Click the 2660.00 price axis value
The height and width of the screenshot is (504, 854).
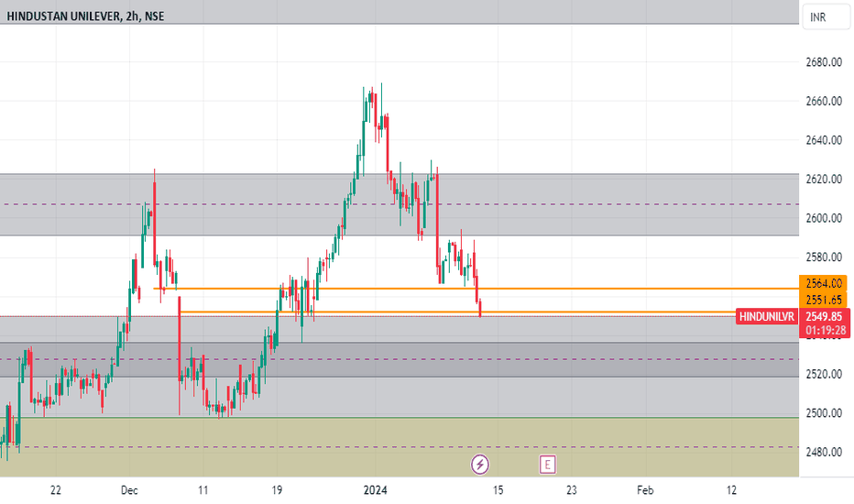(x=824, y=101)
